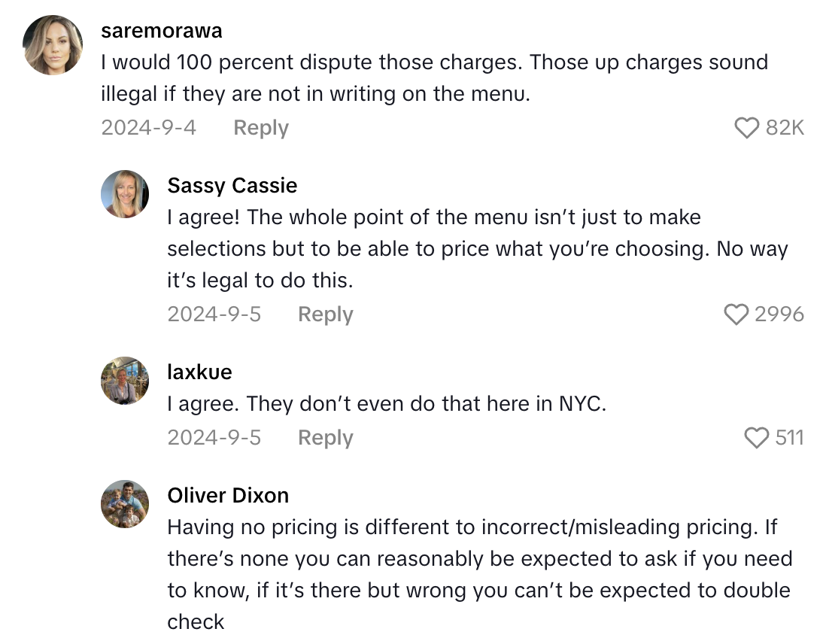Open Oliver Dixon's profile photo

[125, 504]
